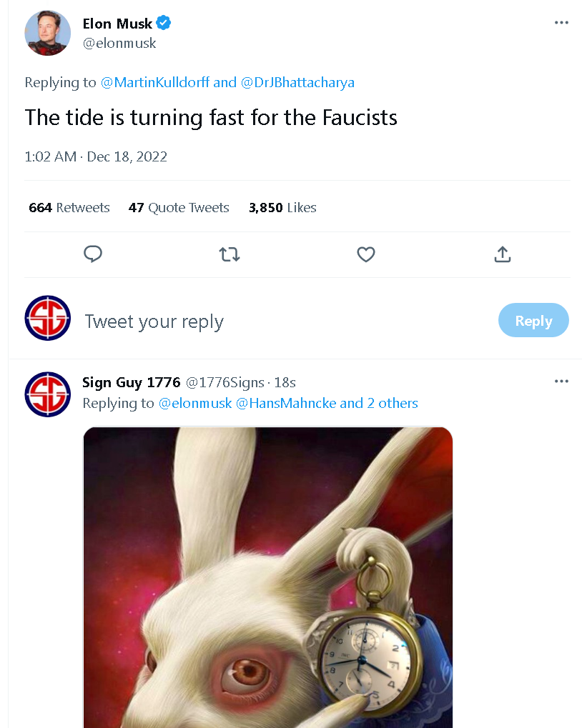Open @MartinKulldorff mention link

(154, 82)
